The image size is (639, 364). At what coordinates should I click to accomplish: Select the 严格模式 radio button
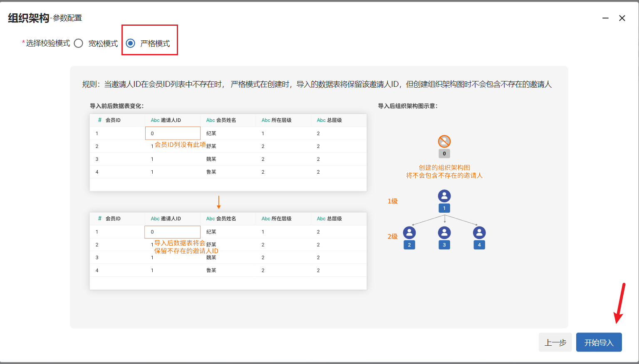(x=131, y=43)
